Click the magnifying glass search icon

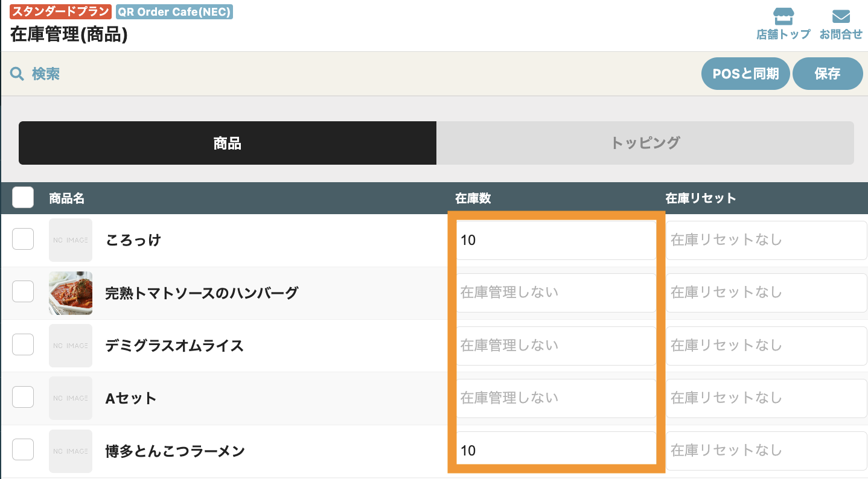coord(17,74)
